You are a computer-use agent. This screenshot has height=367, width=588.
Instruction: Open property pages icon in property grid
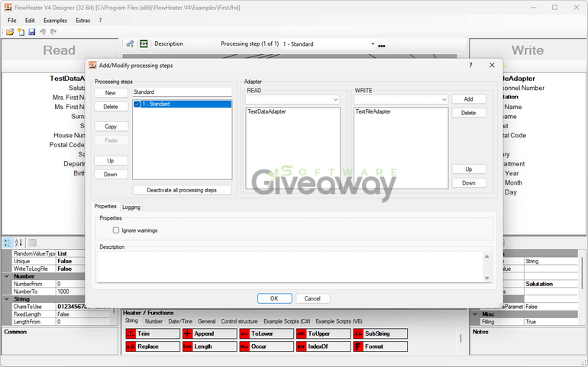[32, 243]
